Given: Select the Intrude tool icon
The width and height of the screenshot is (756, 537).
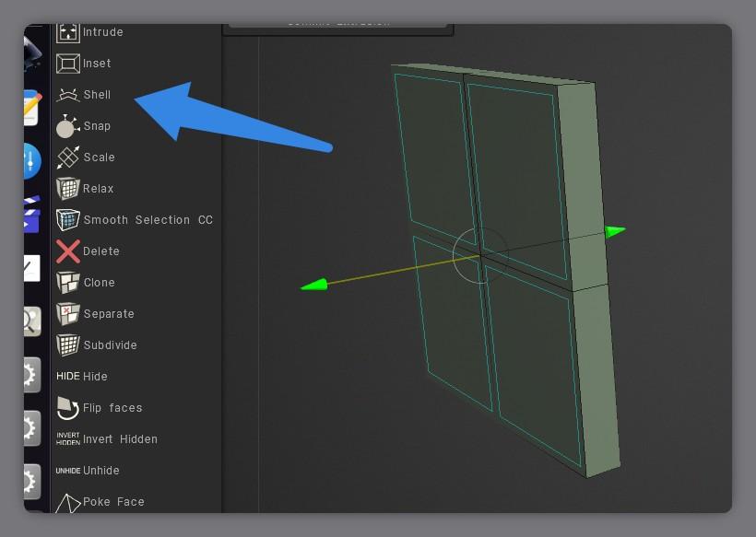Looking at the screenshot, I should (x=68, y=32).
